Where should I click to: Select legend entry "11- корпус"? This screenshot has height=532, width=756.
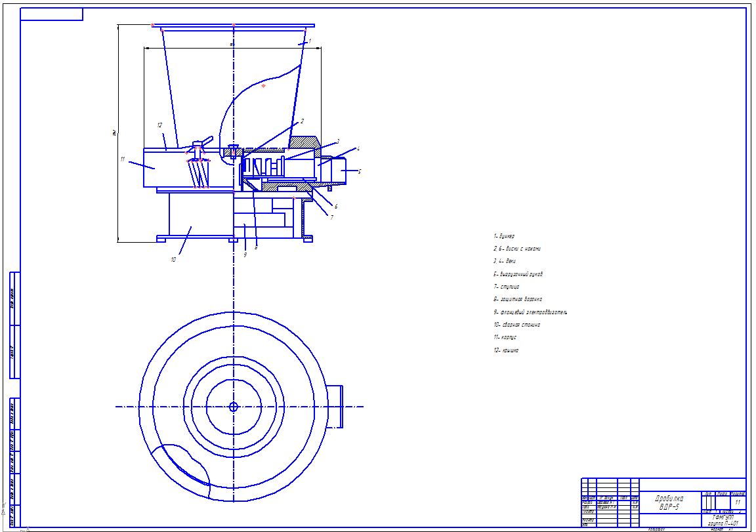click(x=505, y=337)
